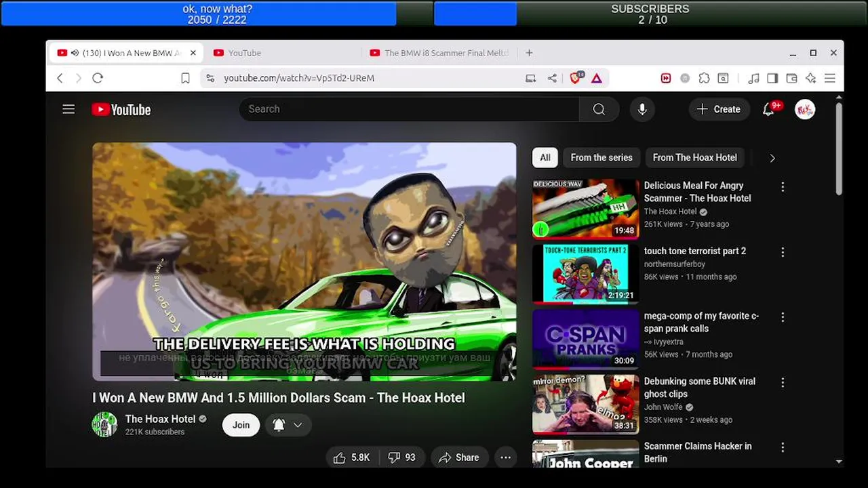Open more actions three-dot button below video
The height and width of the screenshot is (488, 868).
[505, 457]
